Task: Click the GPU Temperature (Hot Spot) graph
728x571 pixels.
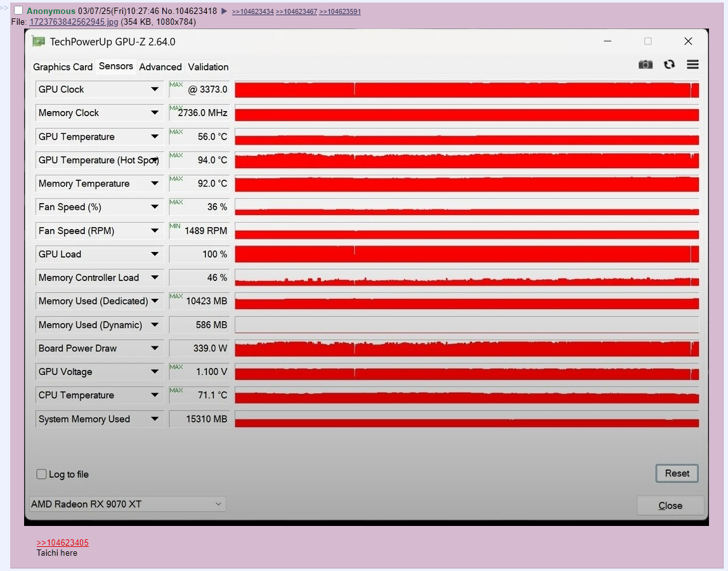Action: (467, 160)
